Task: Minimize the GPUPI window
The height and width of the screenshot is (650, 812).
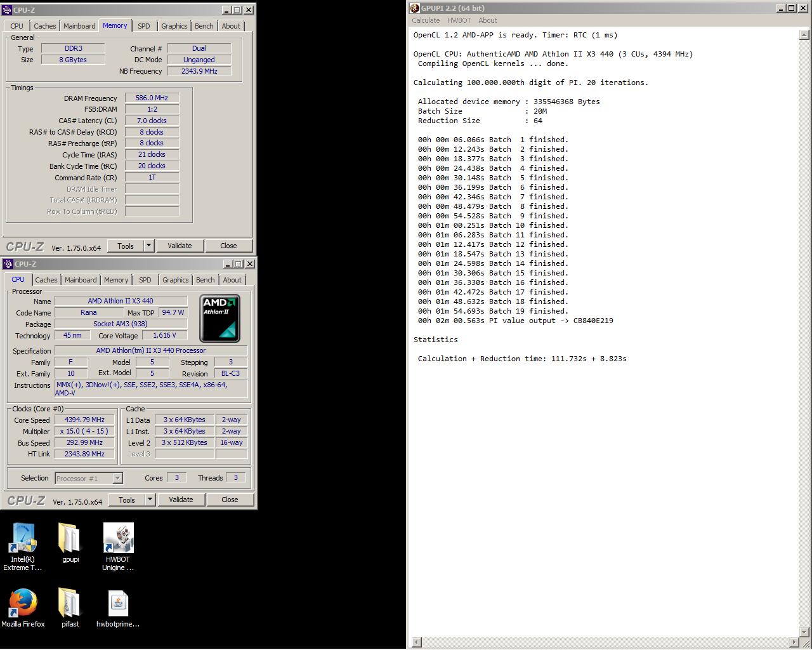Action: click(781, 8)
